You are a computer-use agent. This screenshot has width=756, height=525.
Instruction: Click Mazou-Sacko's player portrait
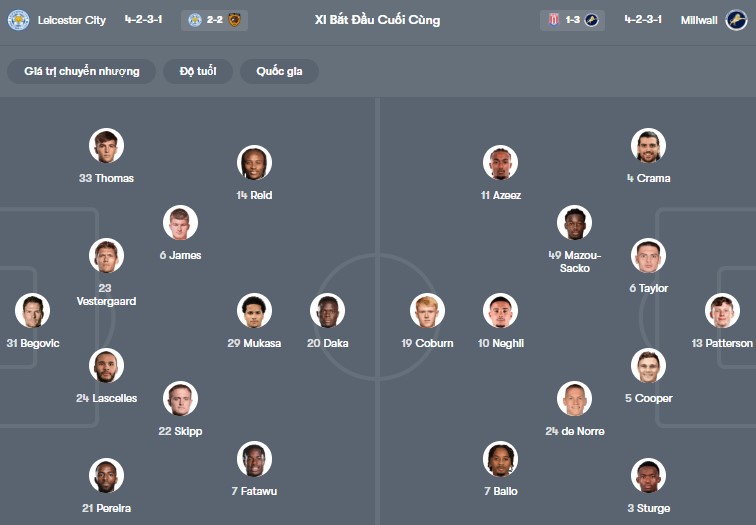(574, 223)
